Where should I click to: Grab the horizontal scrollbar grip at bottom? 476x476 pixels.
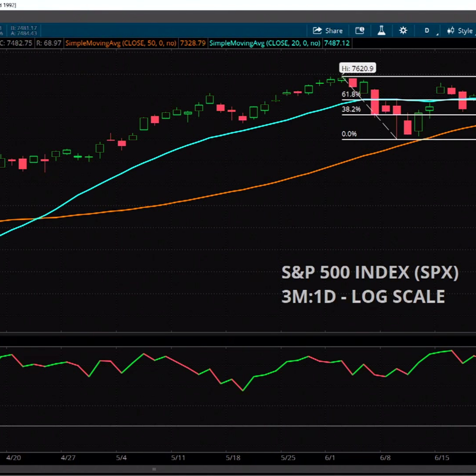click(154, 469)
